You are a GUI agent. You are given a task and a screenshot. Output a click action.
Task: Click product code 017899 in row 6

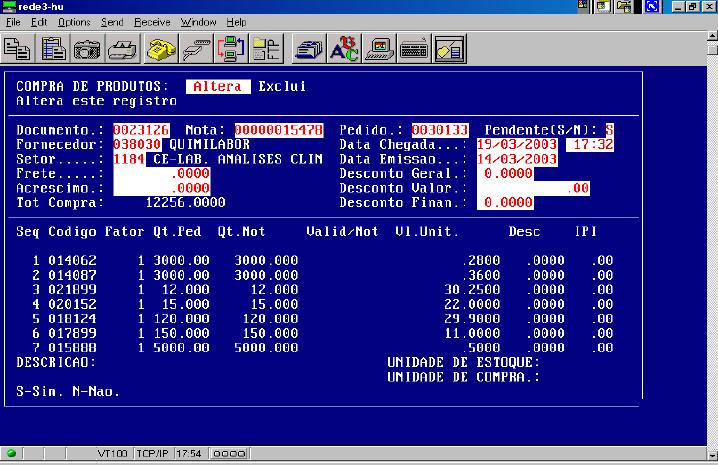point(72,334)
